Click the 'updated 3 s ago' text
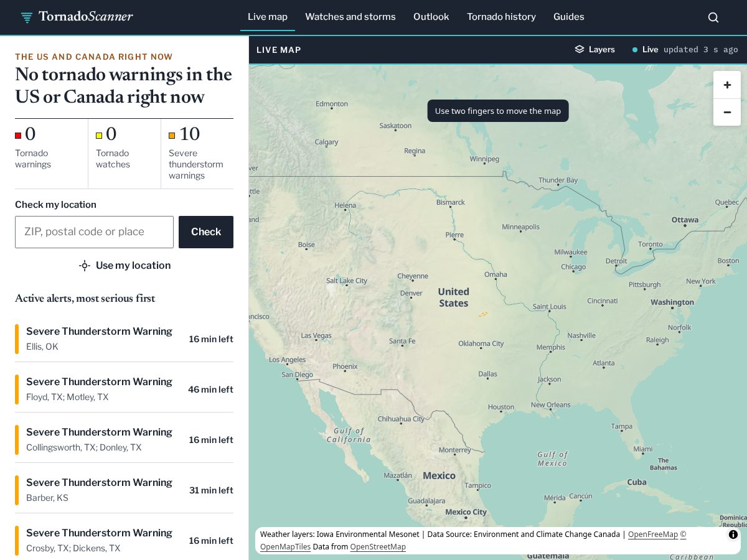 [x=700, y=50]
